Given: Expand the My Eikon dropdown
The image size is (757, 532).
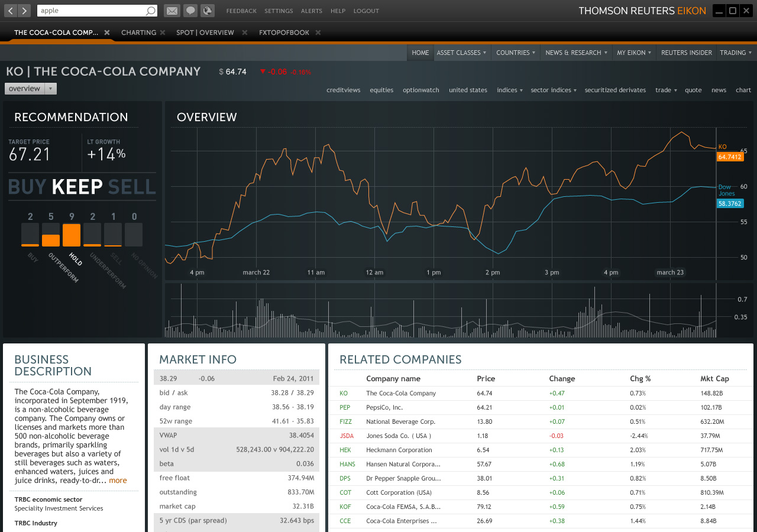Looking at the screenshot, I should click(635, 53).
